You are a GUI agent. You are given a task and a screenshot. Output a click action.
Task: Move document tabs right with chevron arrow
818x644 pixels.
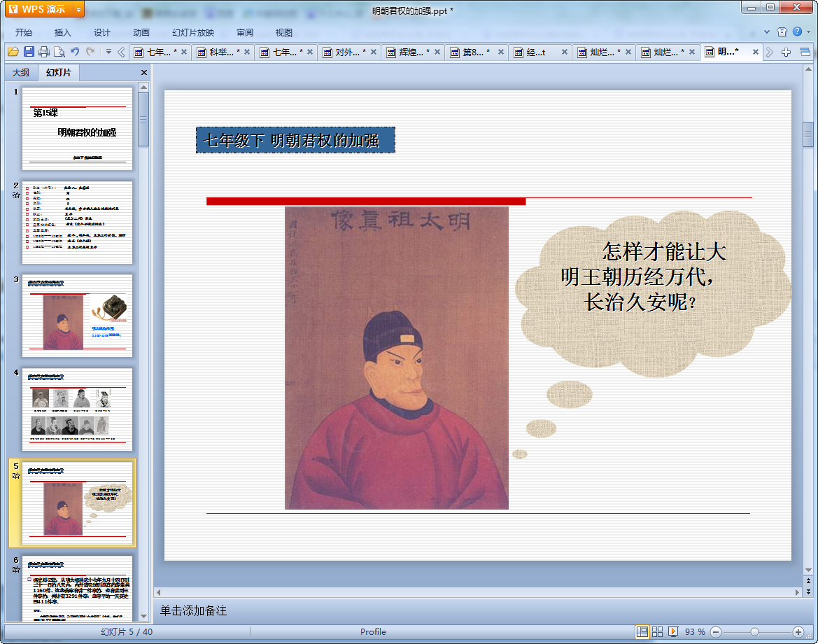770,52
